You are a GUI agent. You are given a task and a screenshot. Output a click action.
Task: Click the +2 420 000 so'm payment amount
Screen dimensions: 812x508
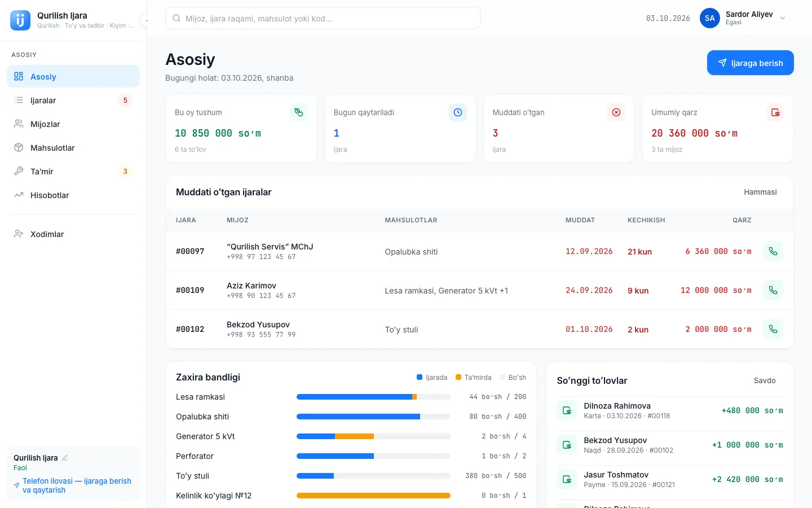747,479
